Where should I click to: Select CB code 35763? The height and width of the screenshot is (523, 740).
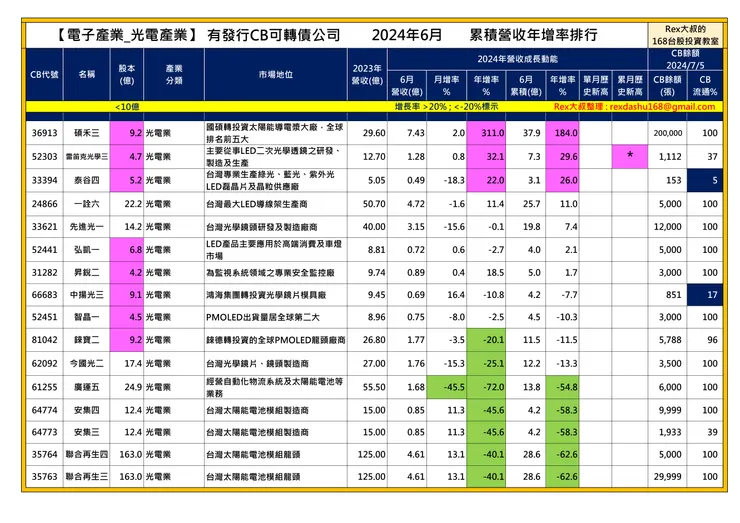(44, 477)
